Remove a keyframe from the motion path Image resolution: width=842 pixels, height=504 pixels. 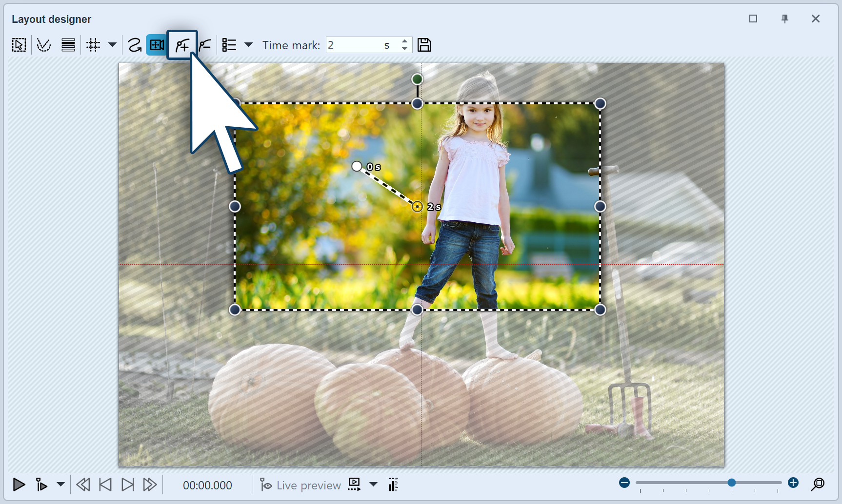[x=205, y=45]
